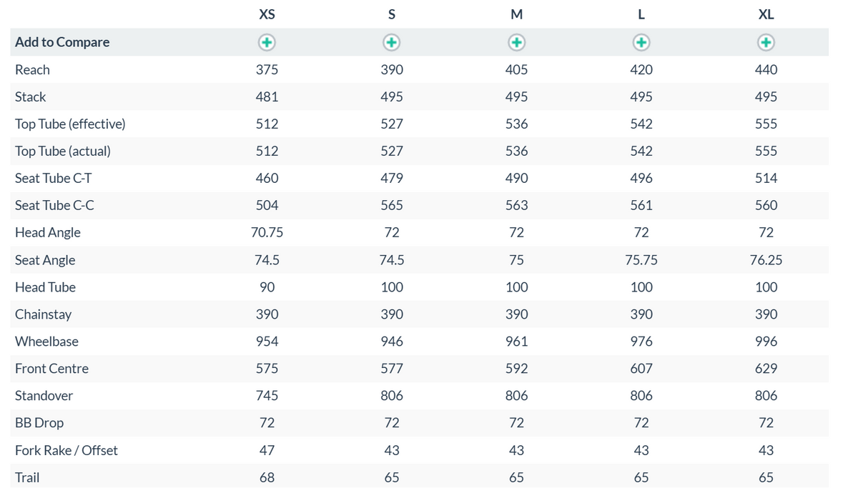The image size is (868, 488).
Task: Select the L column header
Action: pyautogui.click(x=641, y=14)
